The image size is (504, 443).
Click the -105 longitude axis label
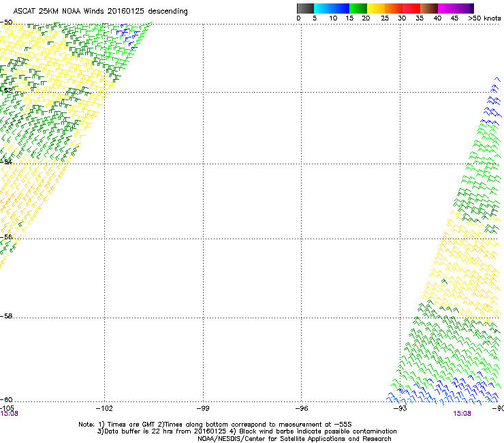point(7,408)
